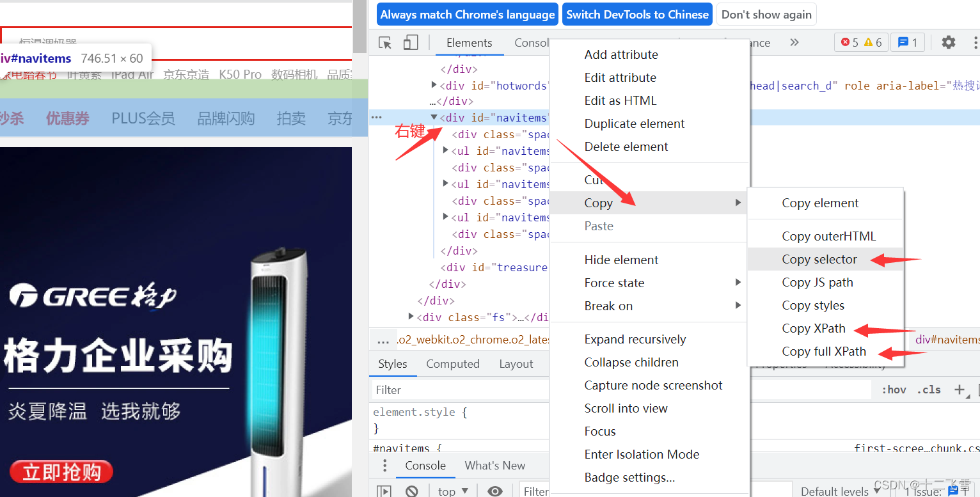Switch to the Styles tab

point(393,364)
